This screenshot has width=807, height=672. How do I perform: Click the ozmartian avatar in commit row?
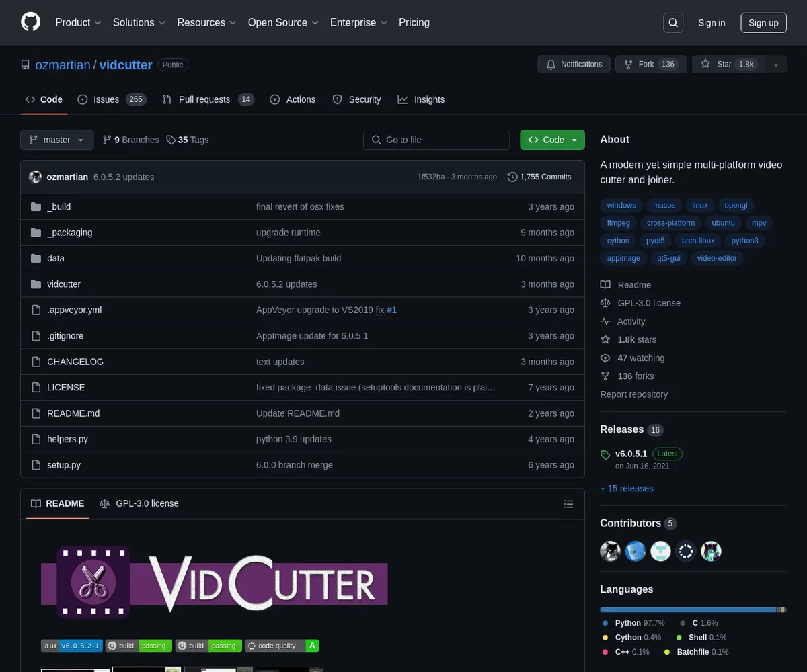pyautogui.click(x=35, y=177)
